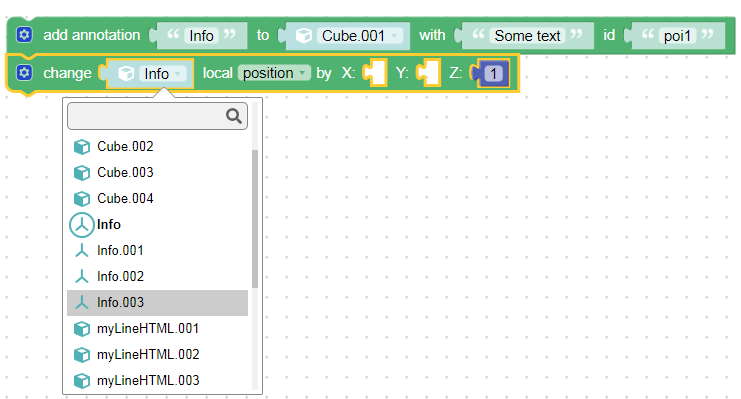Click the dropdown list scrollbar
The width and height of the screenshot is (741, 399).
coord(255,219)
